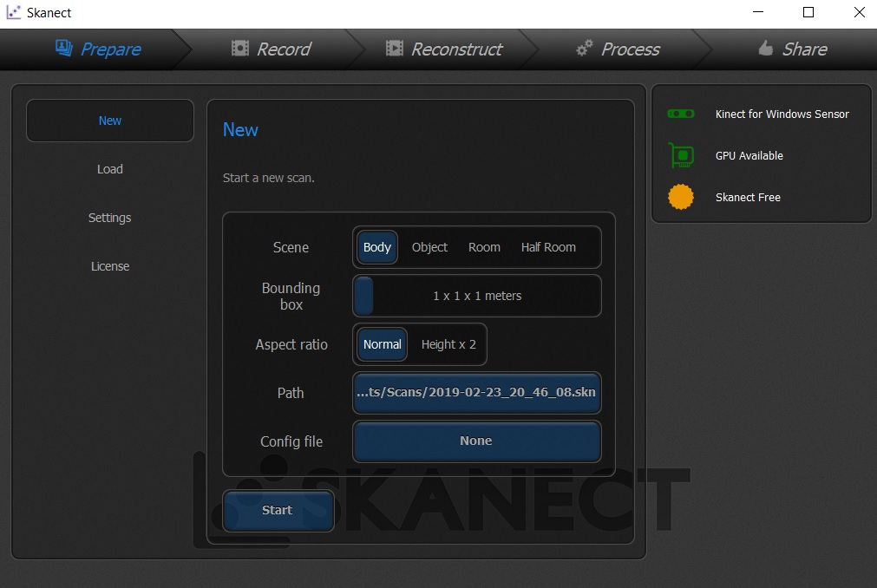877x588 pixels.
Task: Maximize the Skanect window
Action: point(808,12)
